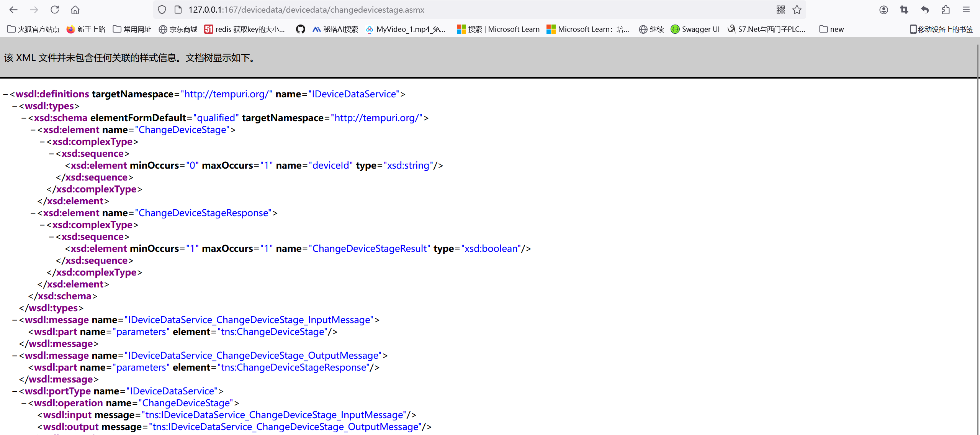Click the ChangeDeviceStageResult element line
The image size is (980, 435).
click(298, 249)
